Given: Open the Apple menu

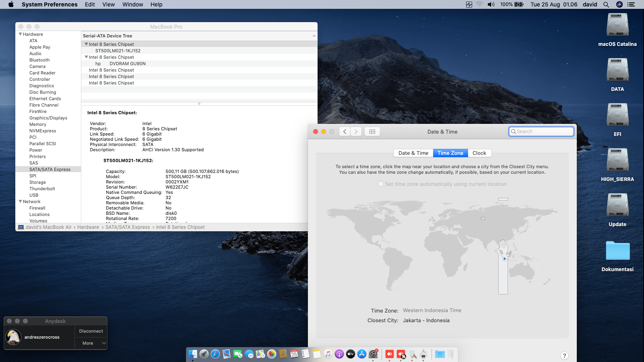Looking at the screenshot, I should click(11, 4).
